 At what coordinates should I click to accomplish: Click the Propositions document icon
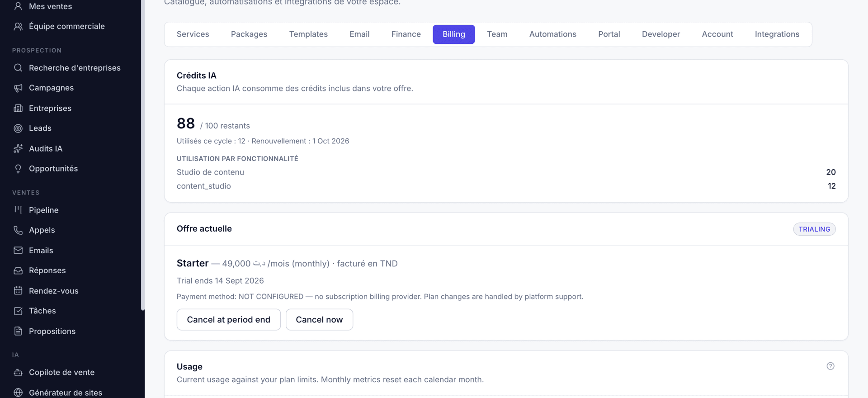point(18,331)
